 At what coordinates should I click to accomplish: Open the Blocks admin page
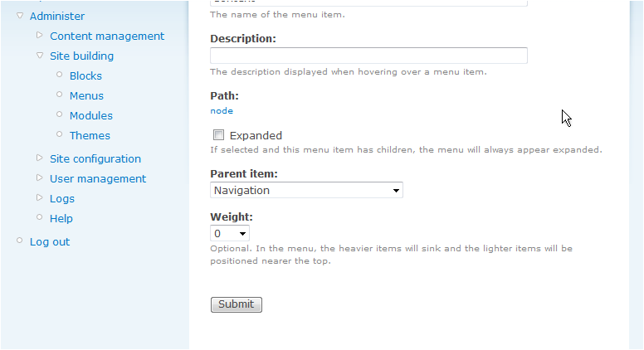pyautogui.click(x=85, y=75)
